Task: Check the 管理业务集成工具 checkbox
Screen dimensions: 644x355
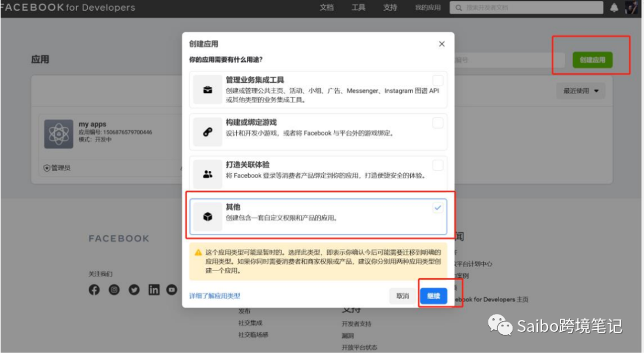Action: click(x=439, y=80)
